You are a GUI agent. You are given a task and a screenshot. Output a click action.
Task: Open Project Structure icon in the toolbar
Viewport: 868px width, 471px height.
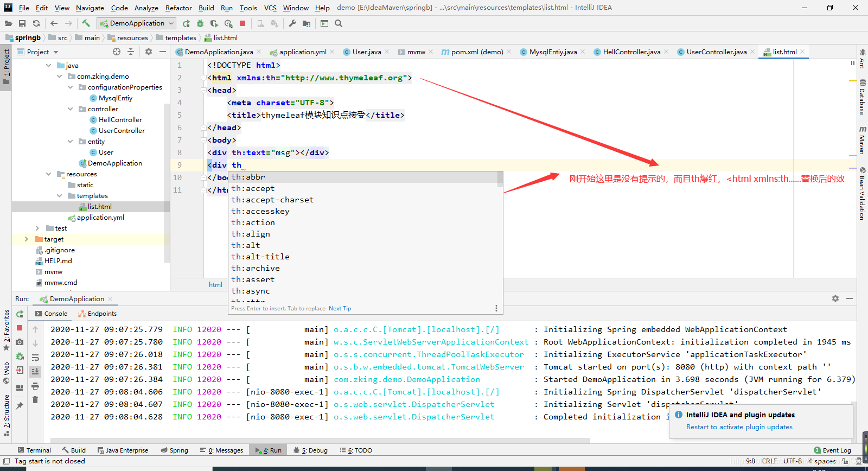point(307,23)
